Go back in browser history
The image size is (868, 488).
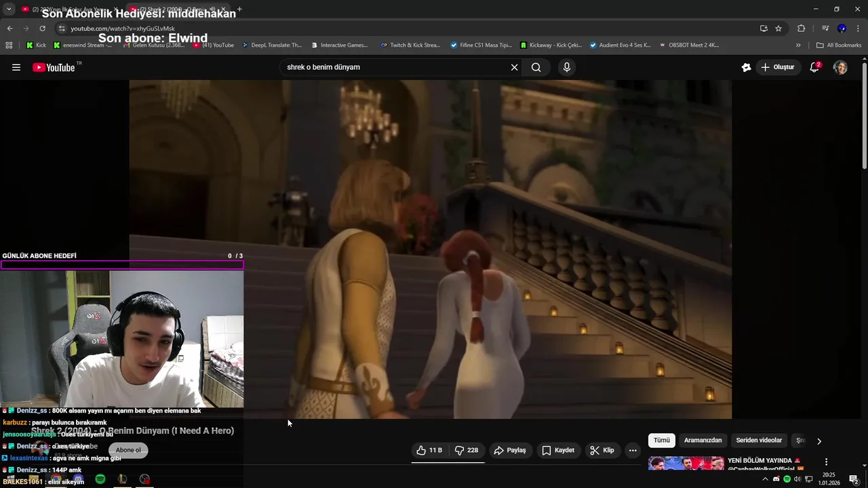pos(9,28)
